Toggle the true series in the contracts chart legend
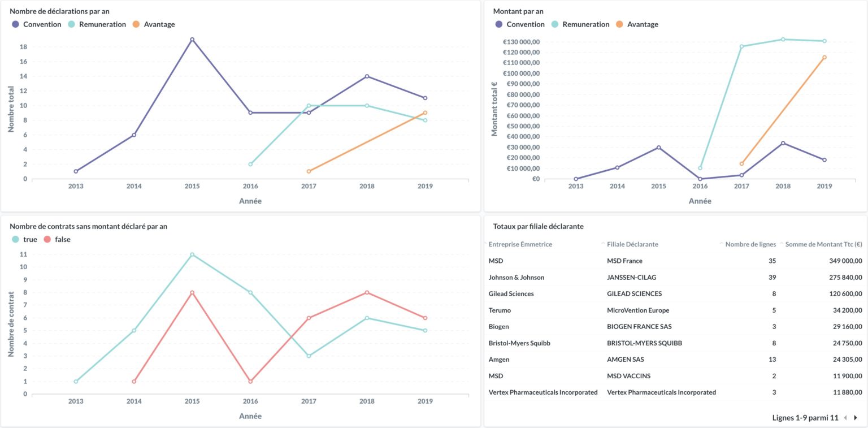The image size is (868, 428). tap(24, 239)
